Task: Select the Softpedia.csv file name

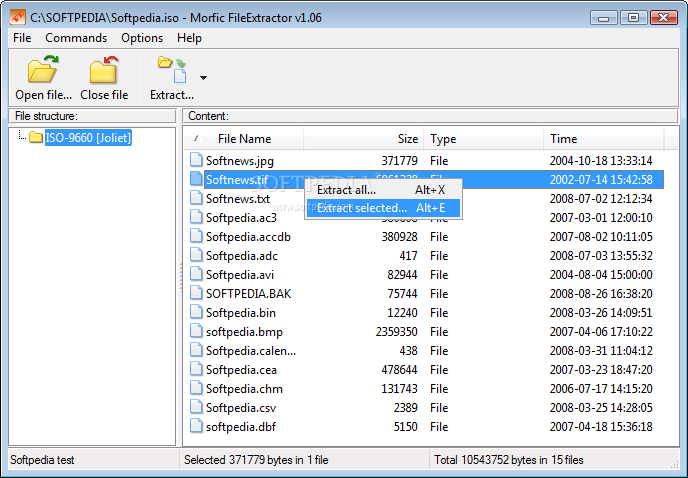Action: pyautogui.click(x=241, y=408)
